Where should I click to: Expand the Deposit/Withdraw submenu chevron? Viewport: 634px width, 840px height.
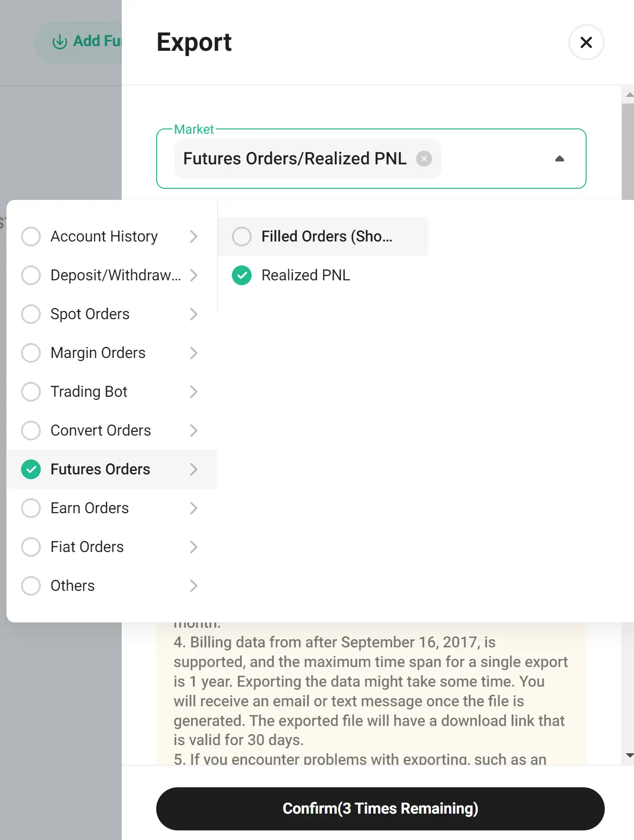194,275
